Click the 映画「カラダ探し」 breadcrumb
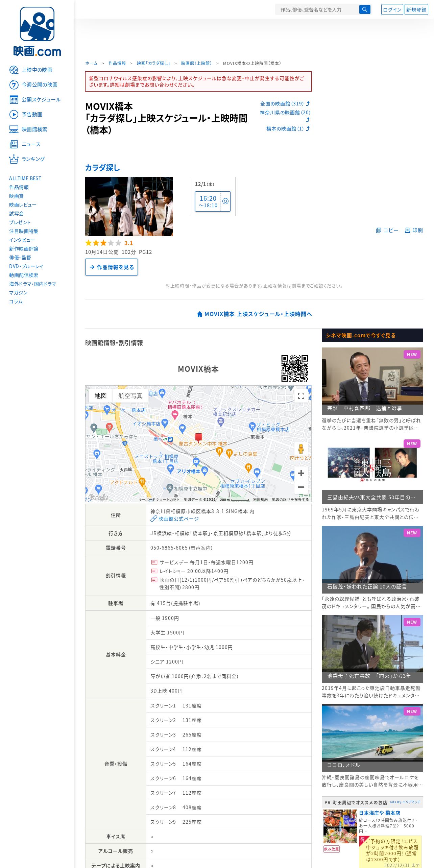 coord(154,63)
